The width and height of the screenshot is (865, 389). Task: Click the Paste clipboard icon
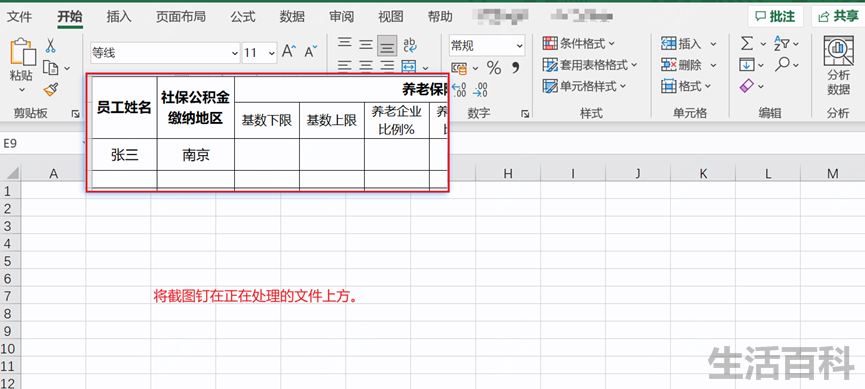[x=23, y=52]
